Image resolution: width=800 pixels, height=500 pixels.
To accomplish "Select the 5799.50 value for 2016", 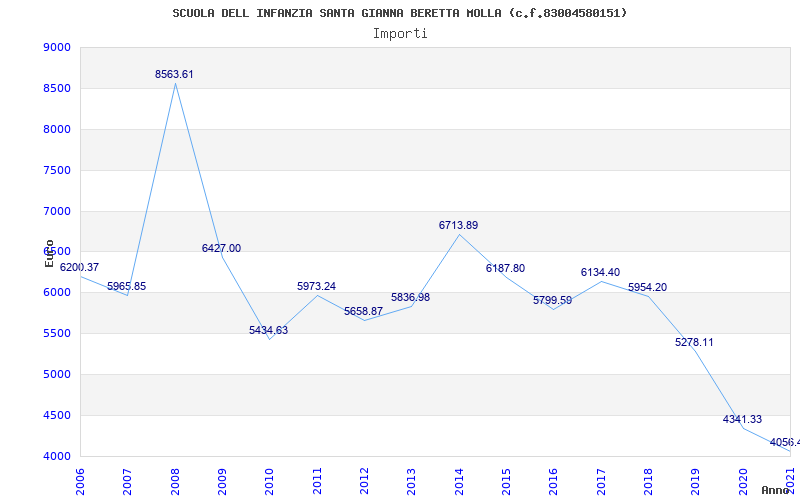I will point(552,301).
